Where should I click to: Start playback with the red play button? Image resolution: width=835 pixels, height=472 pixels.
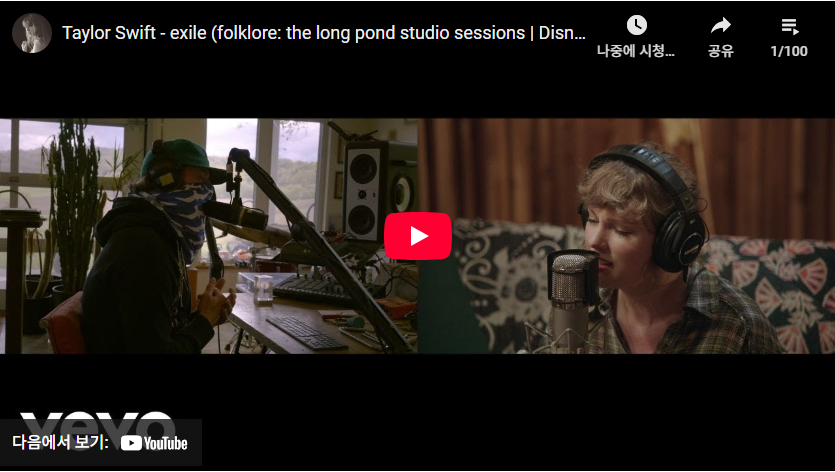pos(418,236)
